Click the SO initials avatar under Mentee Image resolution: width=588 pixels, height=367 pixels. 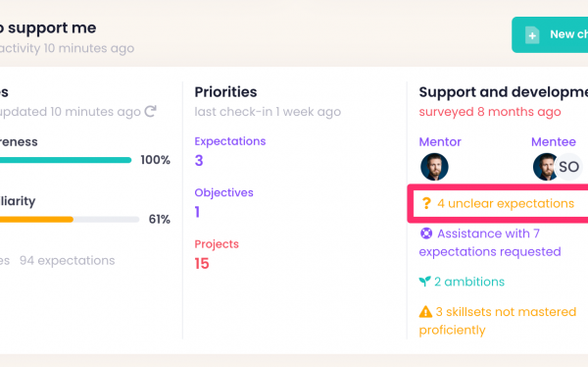point(568,167)
